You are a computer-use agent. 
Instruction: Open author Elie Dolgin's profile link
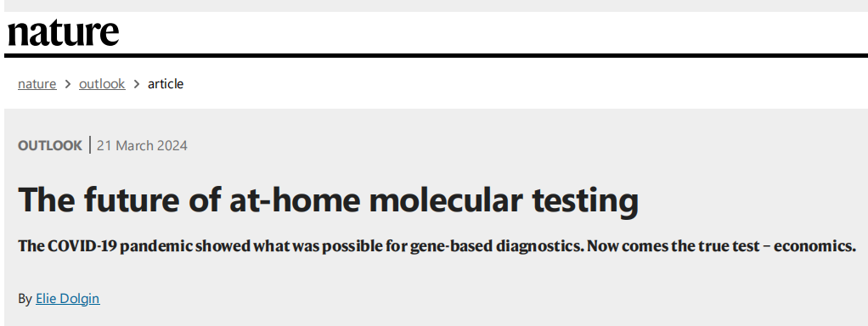(68, 299)
